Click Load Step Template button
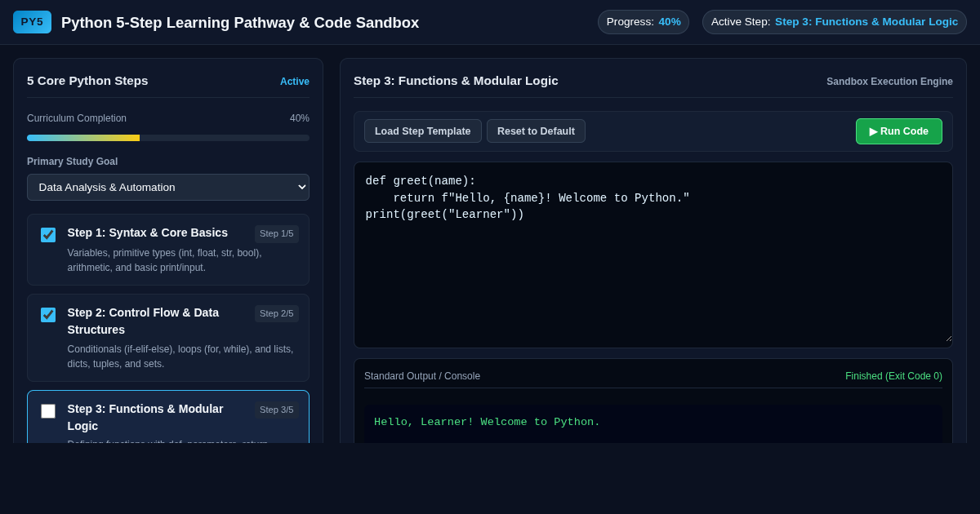980x514 pixels. click(x=423, y=131)
